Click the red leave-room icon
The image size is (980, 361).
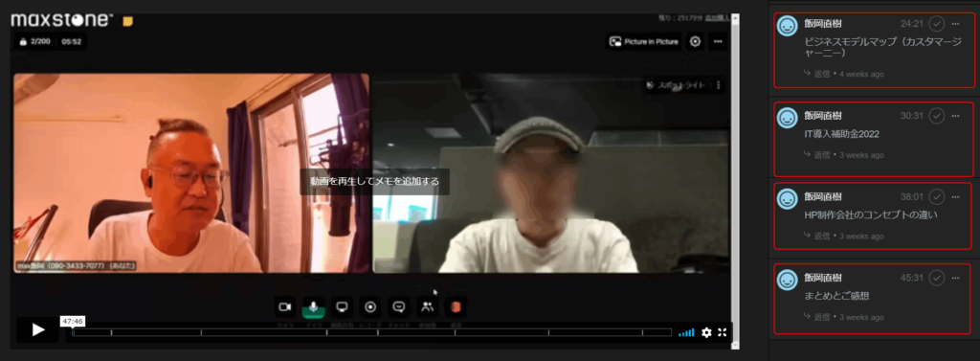456,307
